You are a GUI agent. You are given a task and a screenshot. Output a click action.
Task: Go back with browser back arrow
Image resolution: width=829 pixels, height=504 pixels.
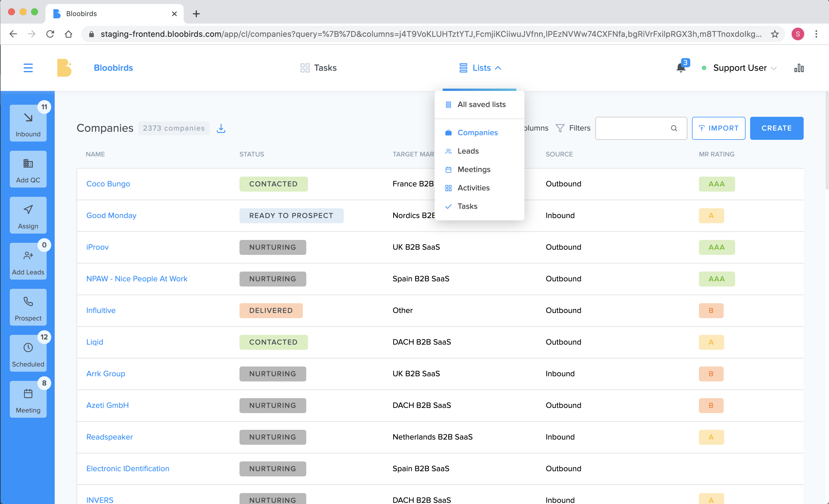(x=13, y=34)
